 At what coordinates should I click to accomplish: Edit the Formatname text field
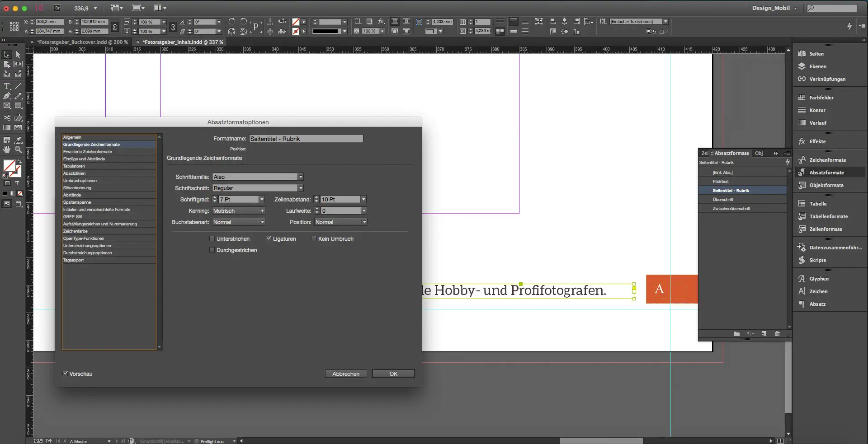point(307,138)
